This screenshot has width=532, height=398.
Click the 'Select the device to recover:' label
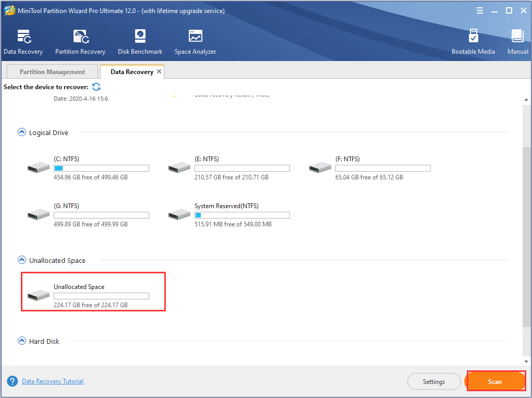tap(46, 87)
